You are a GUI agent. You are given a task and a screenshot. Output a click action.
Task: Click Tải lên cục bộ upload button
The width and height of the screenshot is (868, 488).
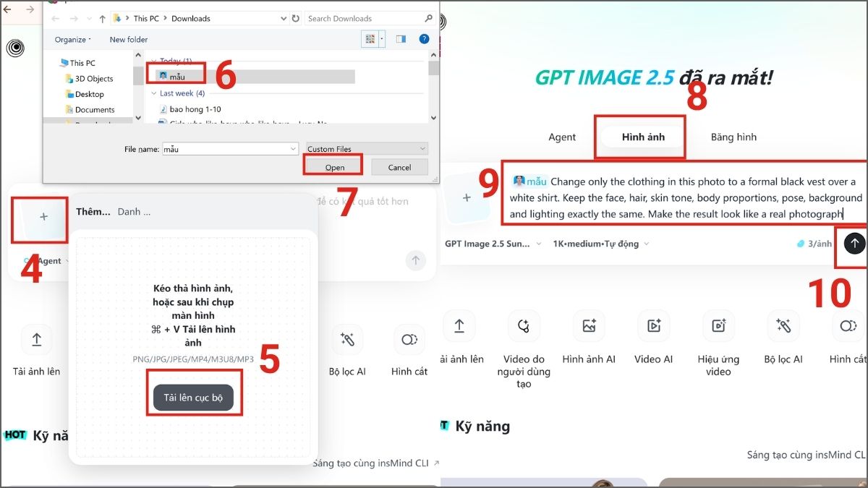point(193,398)
